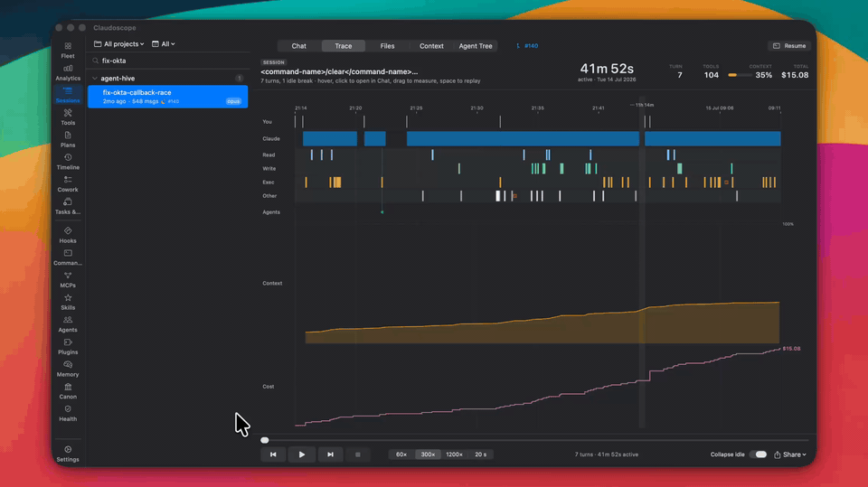
Task: Click the tools count 104
Action: click(x=711, y=75)
